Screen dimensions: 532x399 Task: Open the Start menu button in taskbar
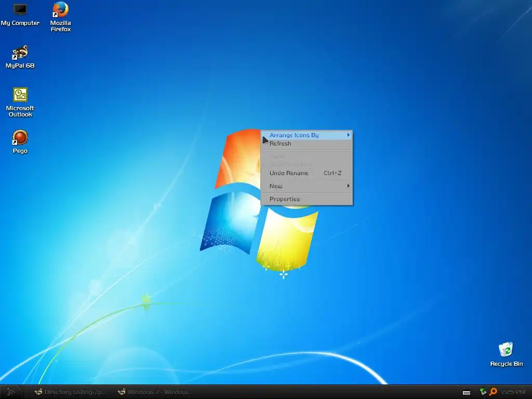[x=11, y=392]
